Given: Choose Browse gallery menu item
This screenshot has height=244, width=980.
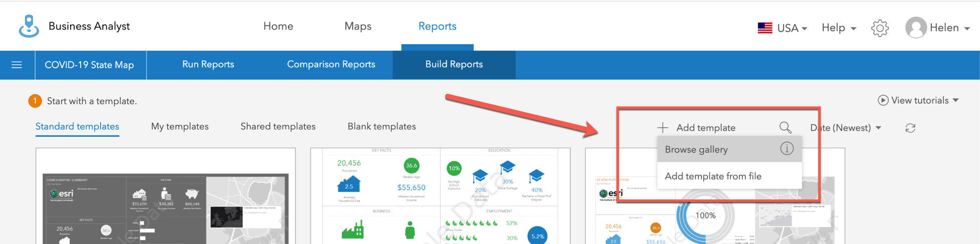Looking at the screenshot, I should coord(729,149).
